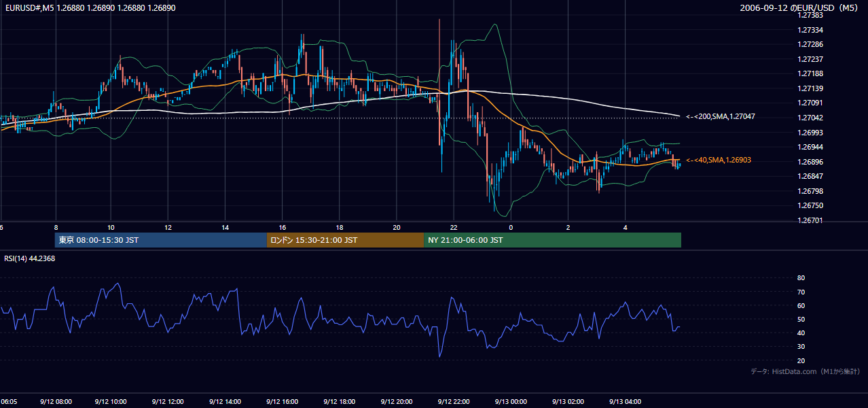Click hour marker 0 below price chart
868x408 pixels.
tap(511, 228)
